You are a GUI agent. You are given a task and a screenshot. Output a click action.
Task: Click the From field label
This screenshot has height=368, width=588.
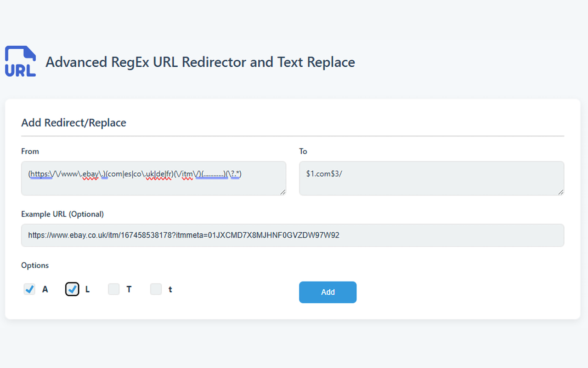pyautogui.click(x=30, y=151)
